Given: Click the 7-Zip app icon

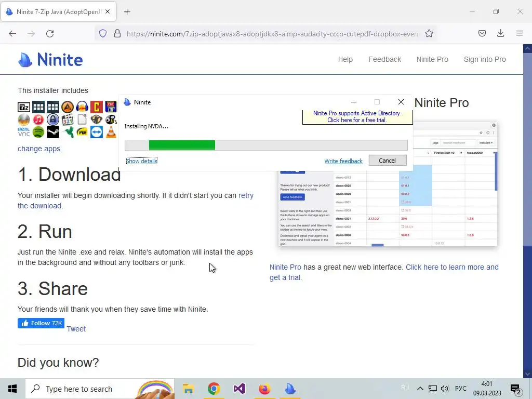Looking at the screenshot, I should pyautogui.click(x=24, y=107).
